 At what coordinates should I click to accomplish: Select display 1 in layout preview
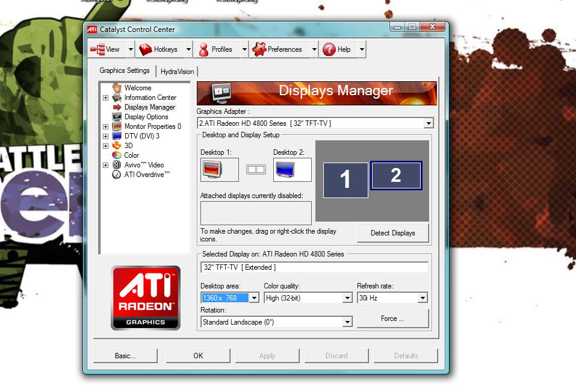345,180
